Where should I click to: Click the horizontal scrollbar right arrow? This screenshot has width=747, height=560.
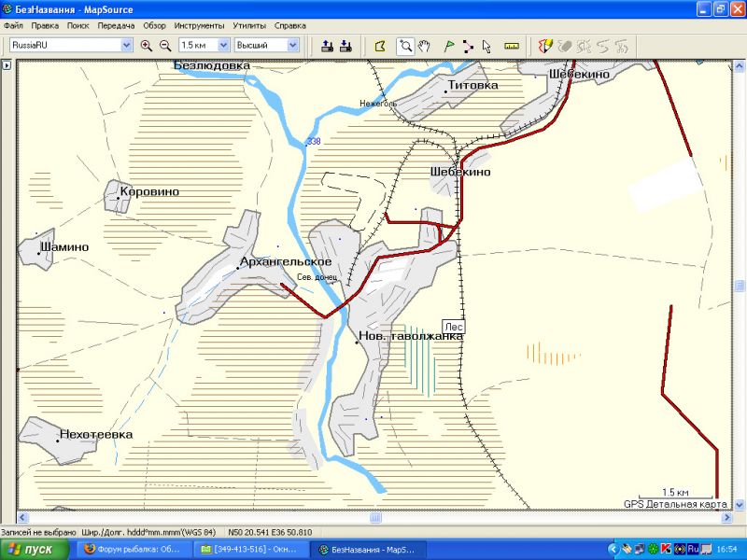click(x=727, y=517)
